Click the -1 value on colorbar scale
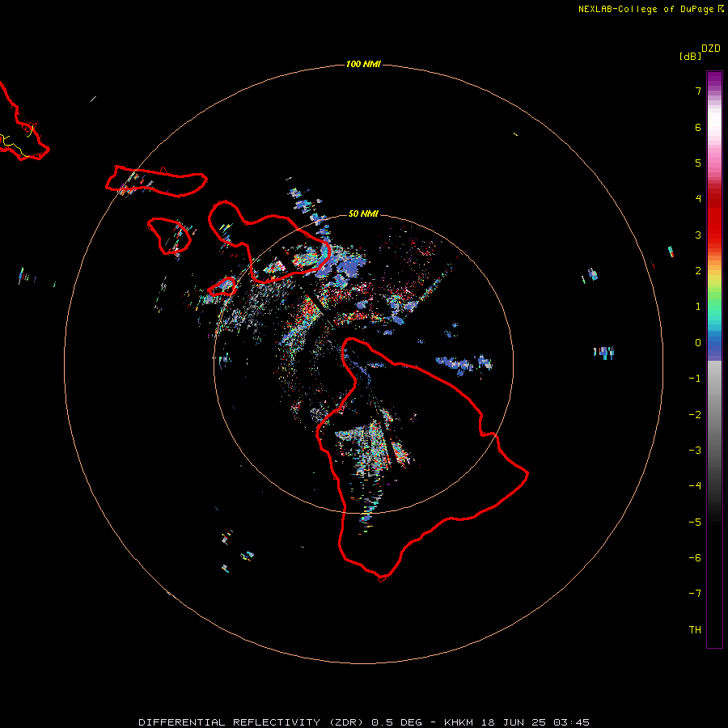The height and width of the screenshot is (728, 728). click(695, 379)
